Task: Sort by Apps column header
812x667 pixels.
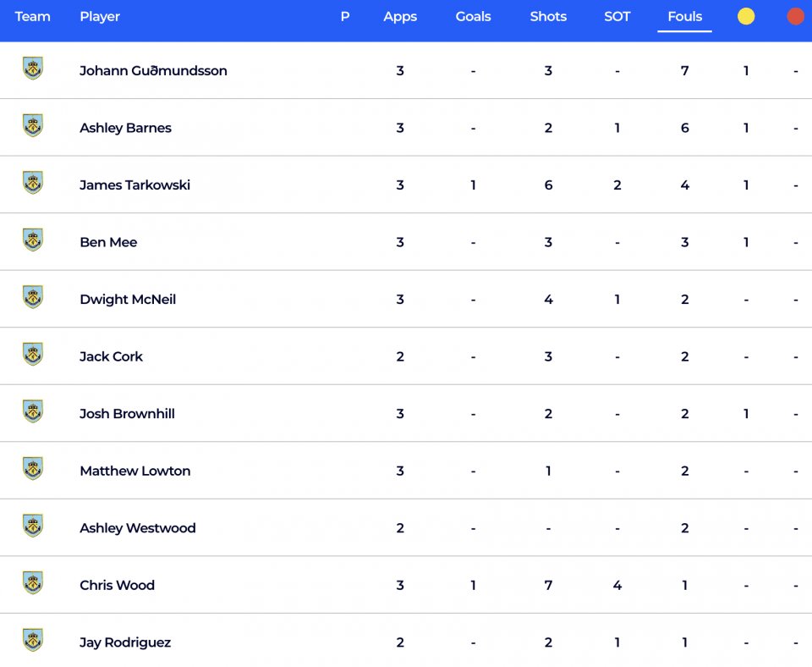Action: pos(400,17)
